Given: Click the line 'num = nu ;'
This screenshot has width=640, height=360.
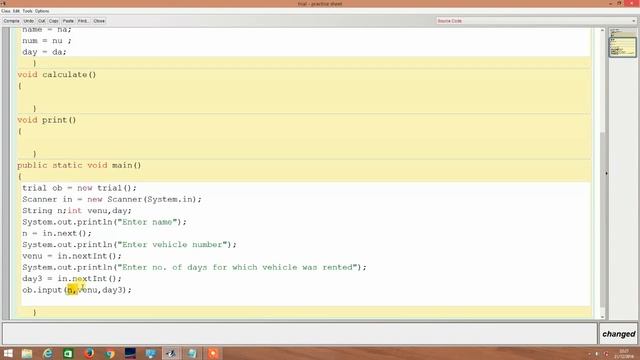Looking at the screenshot, I should coord(47,41).
